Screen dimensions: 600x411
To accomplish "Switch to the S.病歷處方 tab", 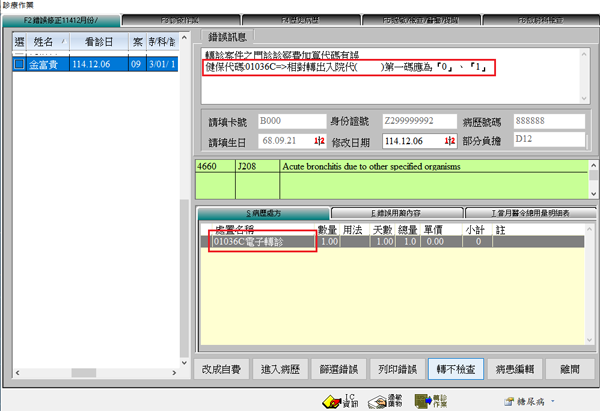I will pos(263,213).
